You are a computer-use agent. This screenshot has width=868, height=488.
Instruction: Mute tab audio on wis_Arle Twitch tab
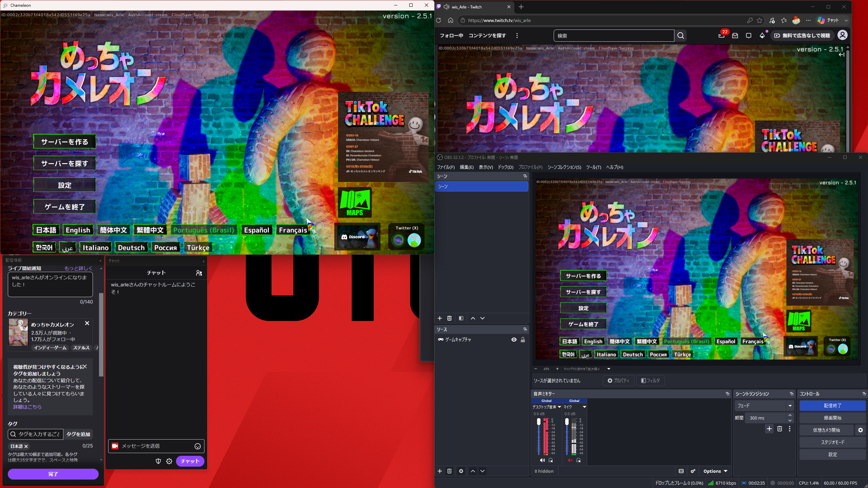[447, 7]
